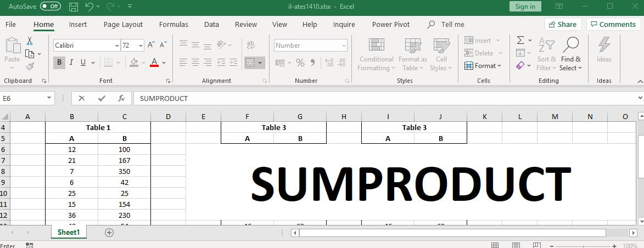Switch to the Page Layout tab
The image size is (644, 248).
coord(123,25)
